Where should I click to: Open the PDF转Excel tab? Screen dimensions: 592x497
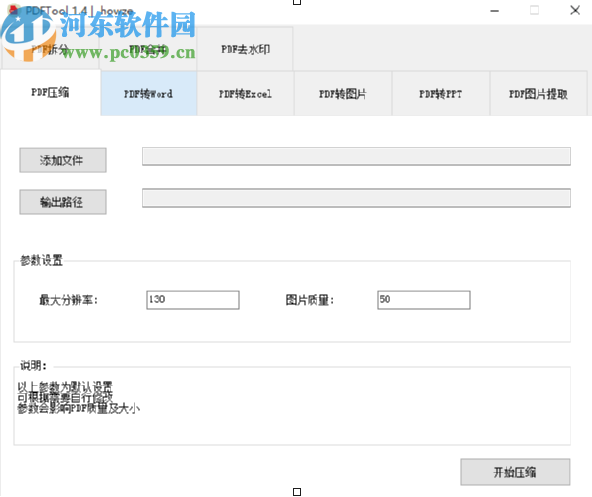[x=245, y=94]
